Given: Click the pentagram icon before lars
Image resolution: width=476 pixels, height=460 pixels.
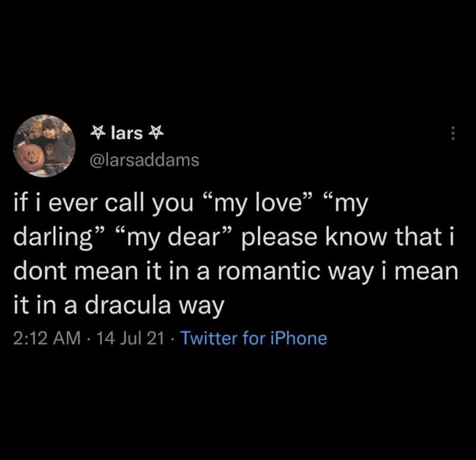Looking at the screenshot, I should pyautogui.click(x=98, y=133).
